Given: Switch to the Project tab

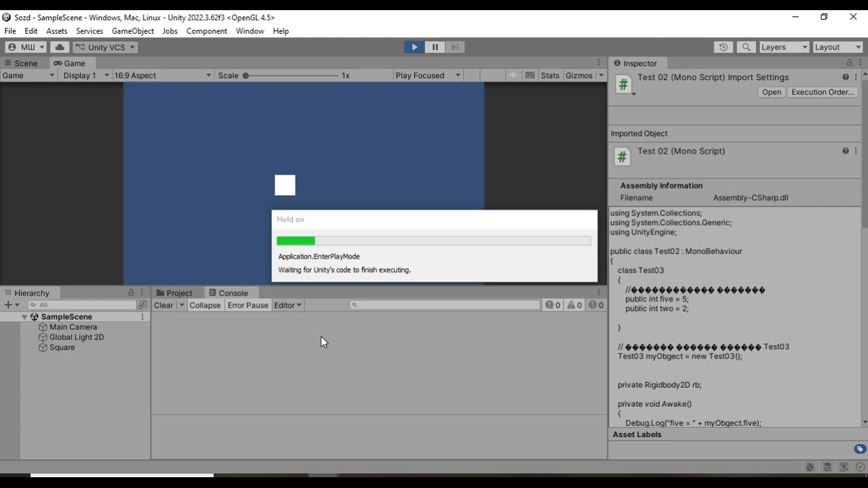Looking at the screenshot, I should click(174, 293).
